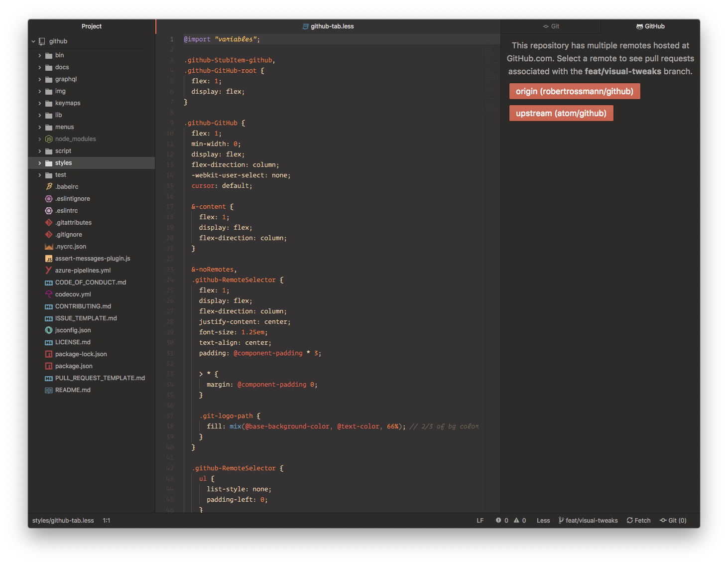Click the font-size: 1.25em line
Screen dimensions: 728x565
234,332
